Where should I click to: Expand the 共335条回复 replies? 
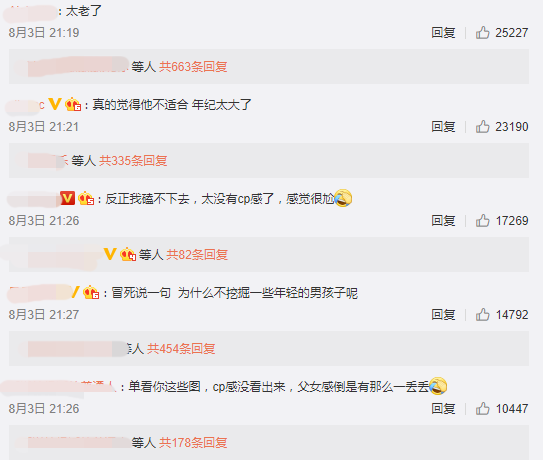point(133,161)
